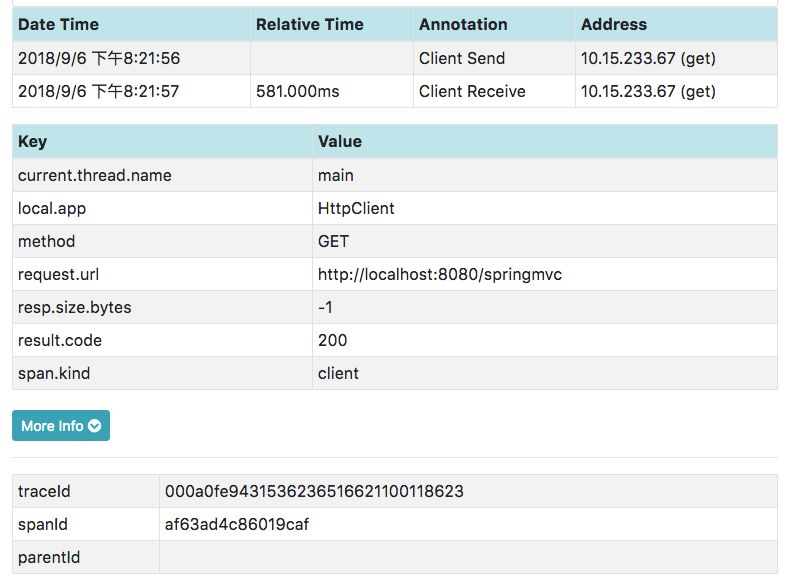Click the value main
Image resolution: width=790 pixels, height=585 pixels.
coord(336,175)
